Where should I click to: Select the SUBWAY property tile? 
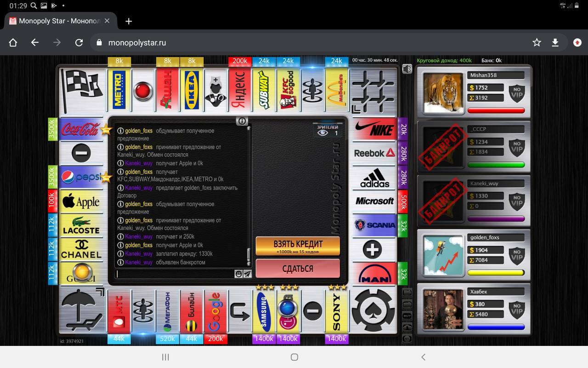click(x=264, y=90)
